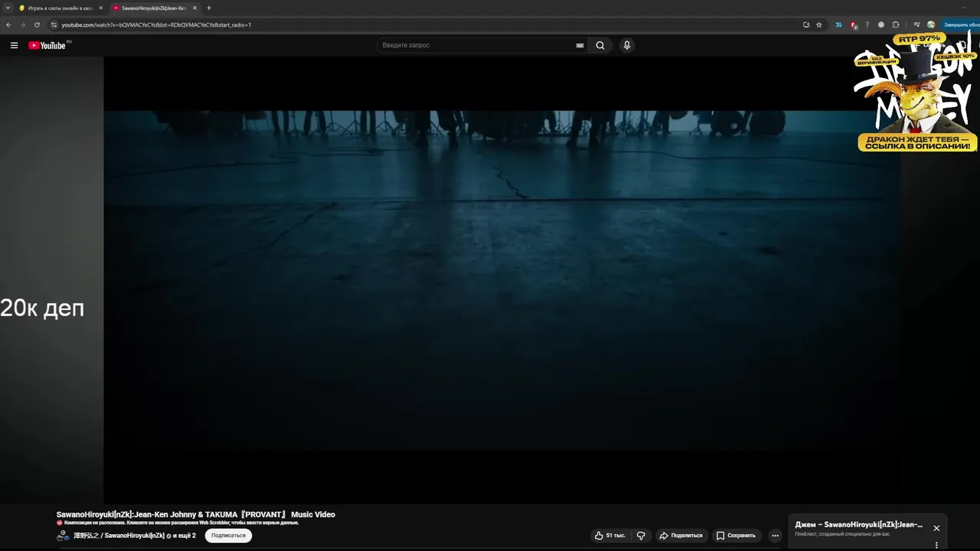Open channel name "澤野弘之 / SawanoHiroyuki[nZk]" link

pos(119,536)
